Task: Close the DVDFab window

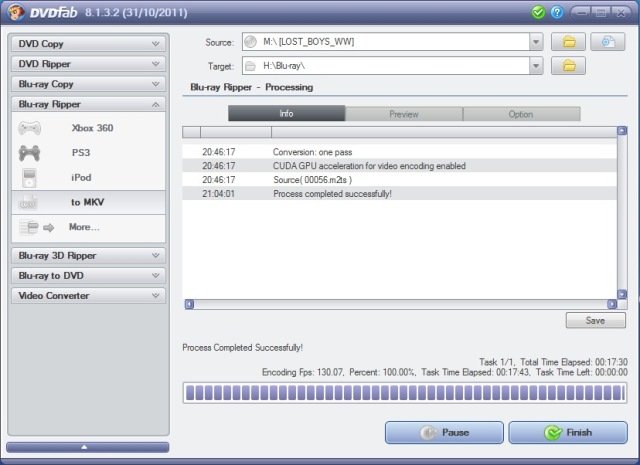Action: pyautogui.click(x=621, y=13)
